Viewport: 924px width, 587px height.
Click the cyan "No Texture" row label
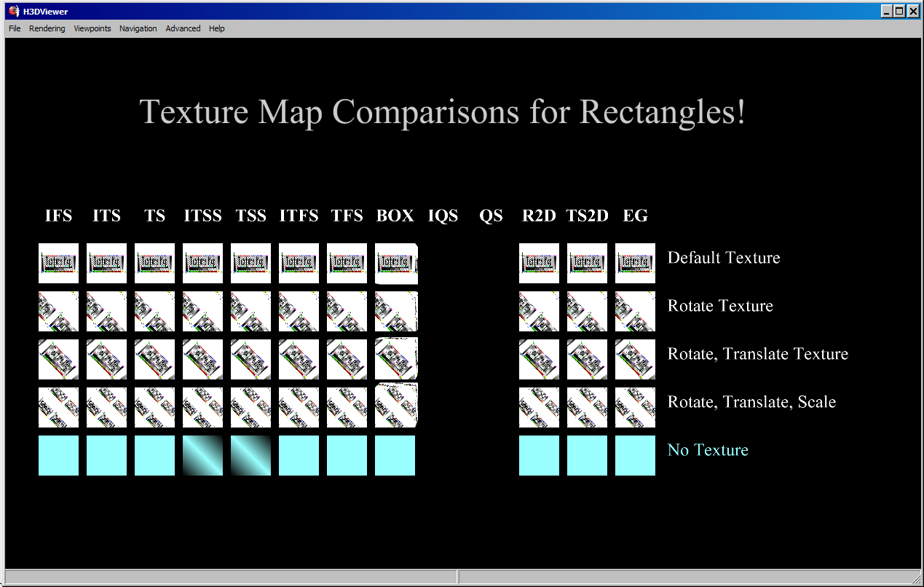pos(708,450)
